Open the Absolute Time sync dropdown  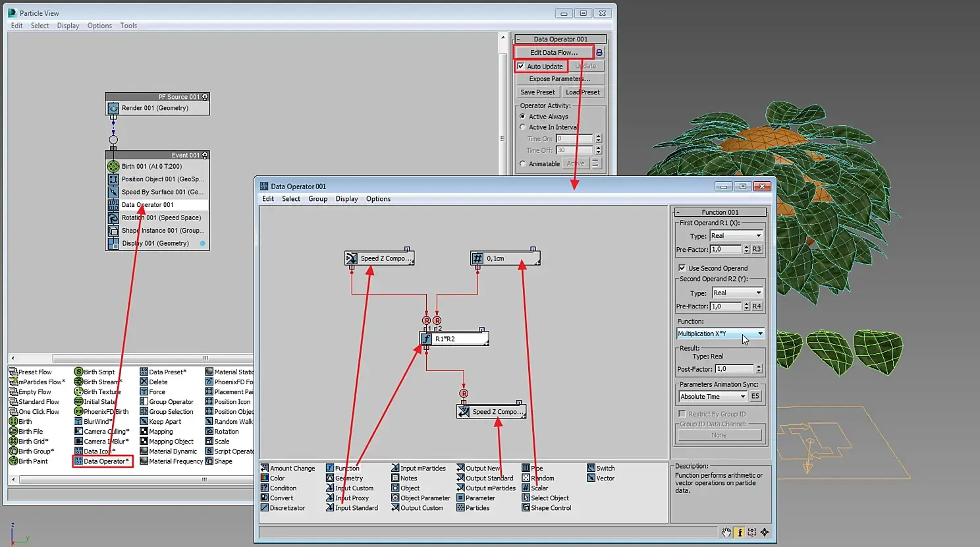click(x=713, y=397)
